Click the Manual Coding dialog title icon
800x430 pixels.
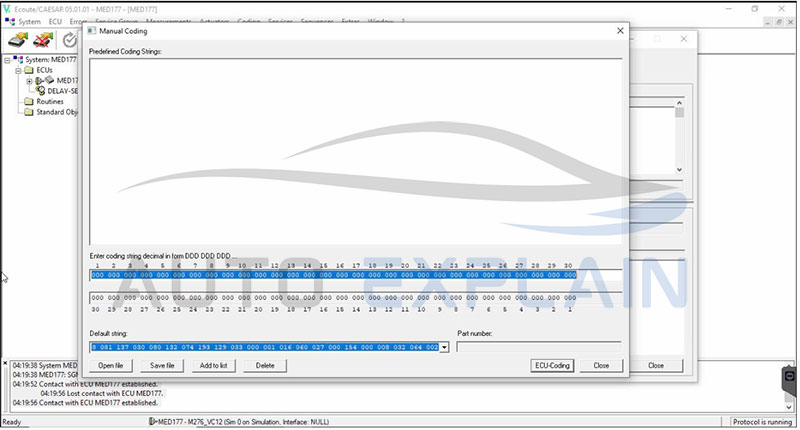point(92,31)
